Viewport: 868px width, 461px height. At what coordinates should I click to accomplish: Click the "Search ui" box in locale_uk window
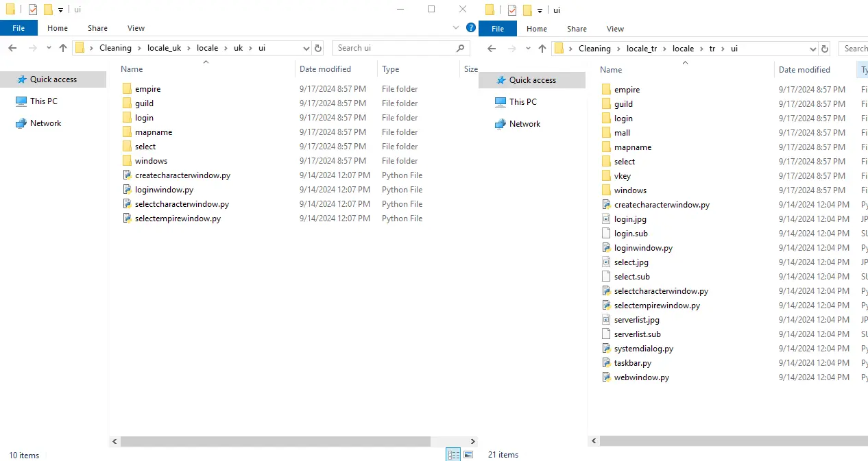click(394, 48)
